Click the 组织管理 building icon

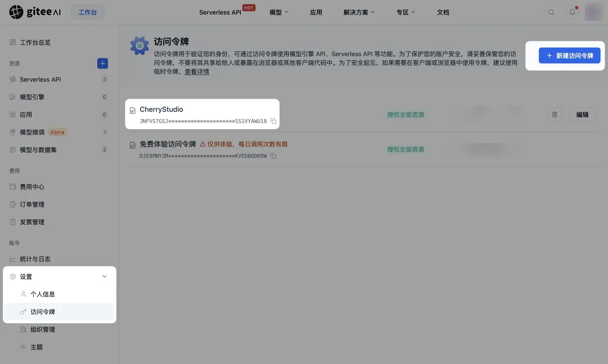[23, 329]
